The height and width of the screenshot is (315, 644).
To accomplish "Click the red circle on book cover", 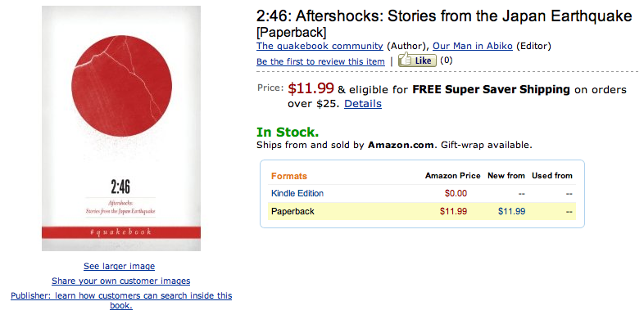I will 121,86.
